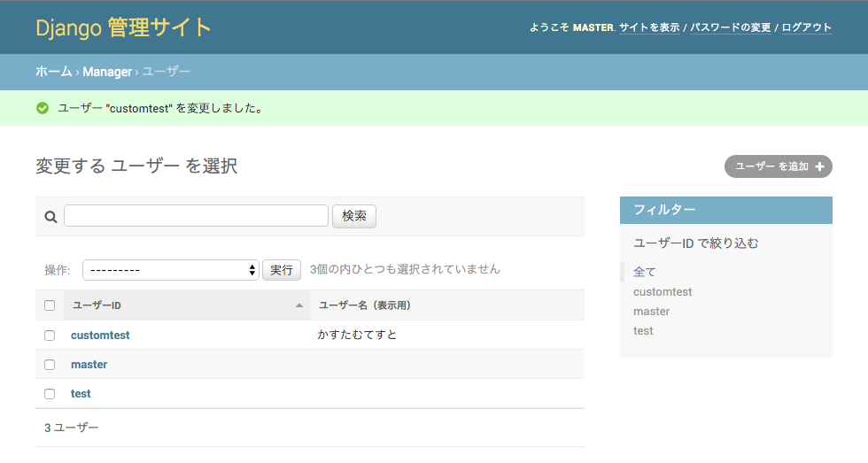Screen dimensions: 868x463
Task: Tick the test row checkbox
Action: coord(50,394)
